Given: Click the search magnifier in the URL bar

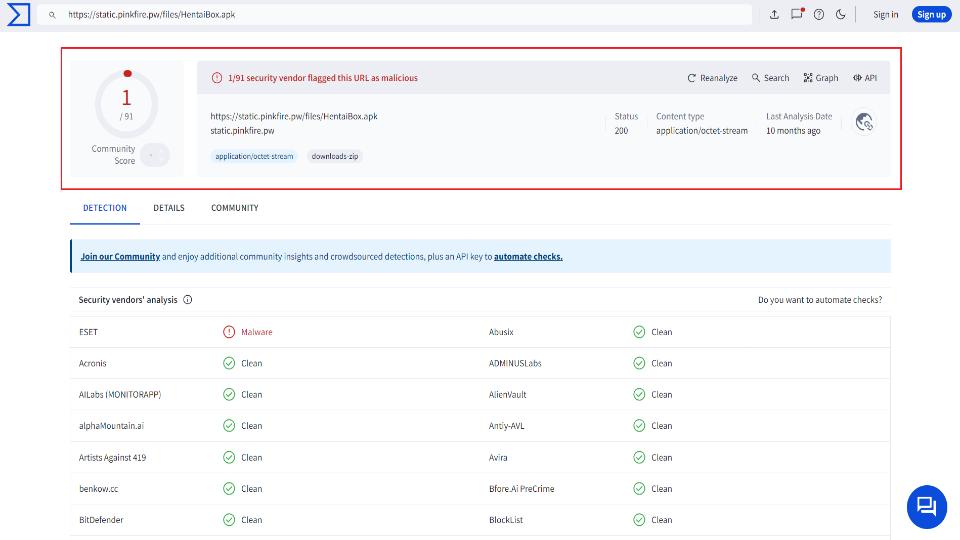Looking at the screenshot, I should [x=52, y=15].
